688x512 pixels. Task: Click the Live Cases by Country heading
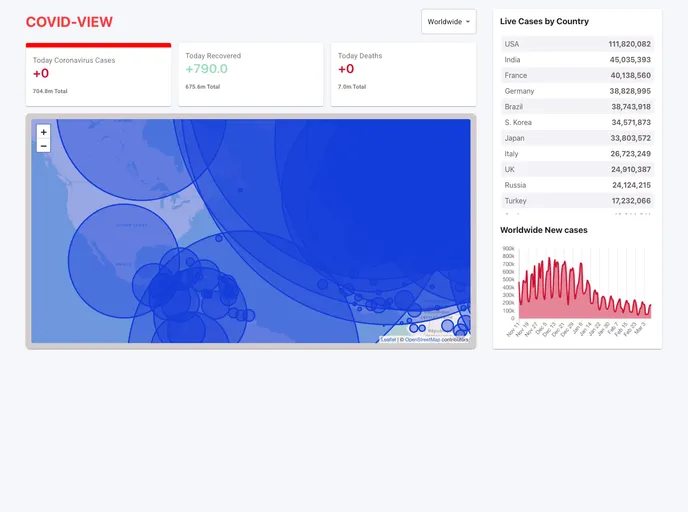(545, 21)
